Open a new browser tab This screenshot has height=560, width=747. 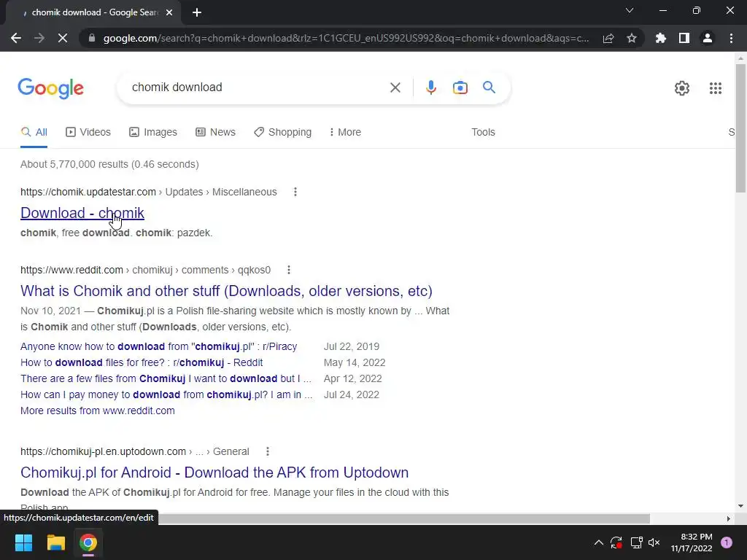coord(197,13)
